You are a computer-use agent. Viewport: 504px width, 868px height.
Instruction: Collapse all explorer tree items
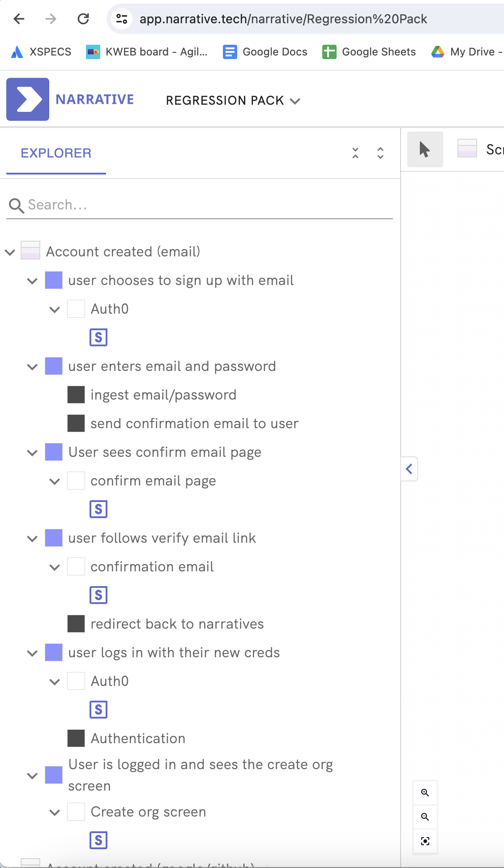tap(355, 153)
